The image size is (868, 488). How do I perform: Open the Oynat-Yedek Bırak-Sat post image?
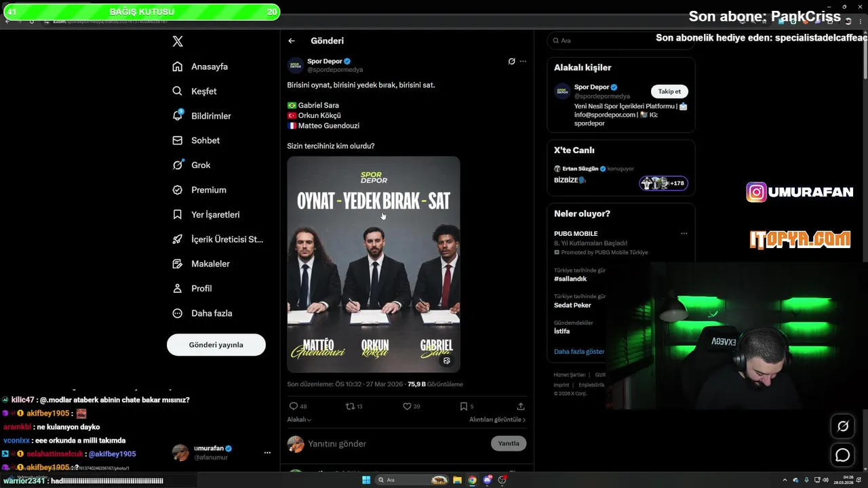coord(374,264)
